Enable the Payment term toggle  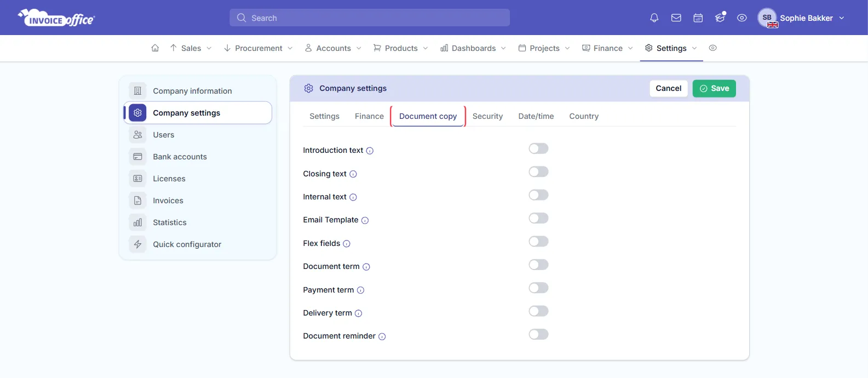538,288
